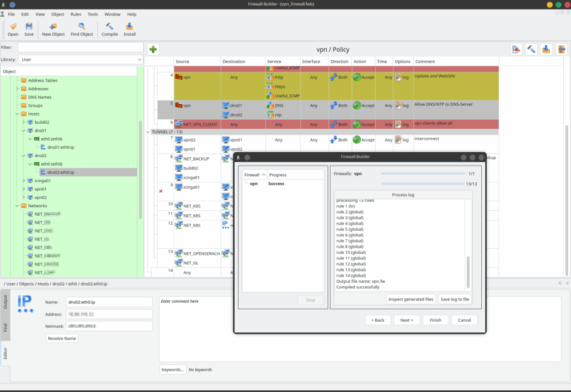Collapse the TUNNEL (7 - 13) rule group
The height and width of the screenshot is (392, 571).
pyautogui.click(x=148, y=132)
